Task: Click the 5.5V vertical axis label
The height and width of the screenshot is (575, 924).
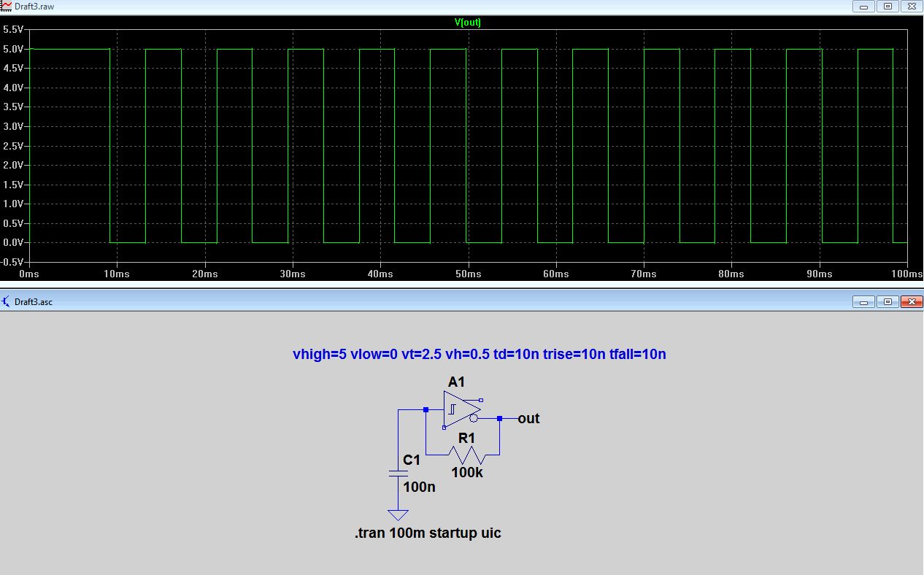Action: click(x=14, y=29)
